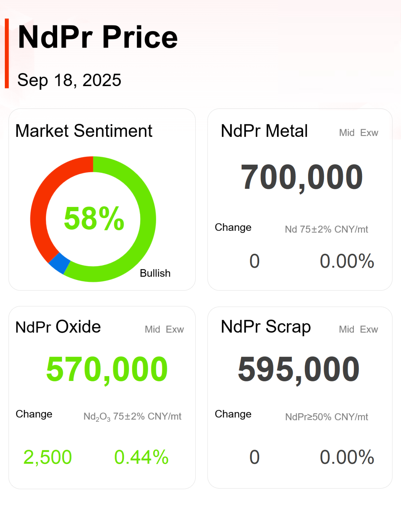Open the NdPr Metal card heading

click(264, 131)
